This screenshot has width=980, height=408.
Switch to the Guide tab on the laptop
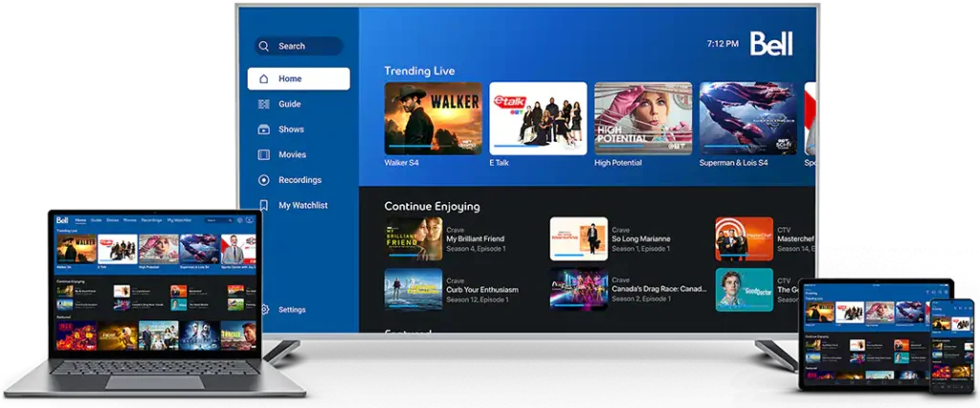pos(96,220)
